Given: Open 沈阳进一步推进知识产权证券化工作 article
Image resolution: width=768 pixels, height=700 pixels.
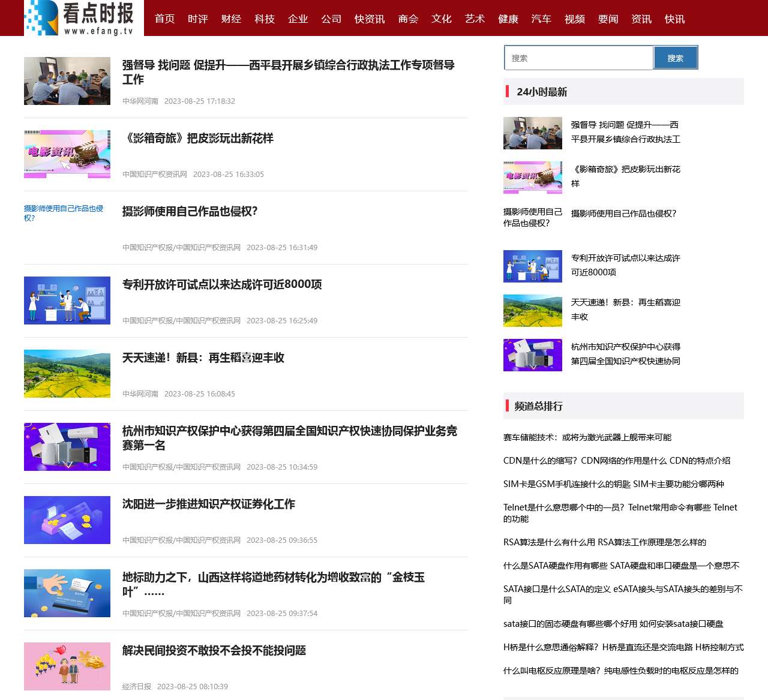Looking at the screenshot, I should click(209, 504).
